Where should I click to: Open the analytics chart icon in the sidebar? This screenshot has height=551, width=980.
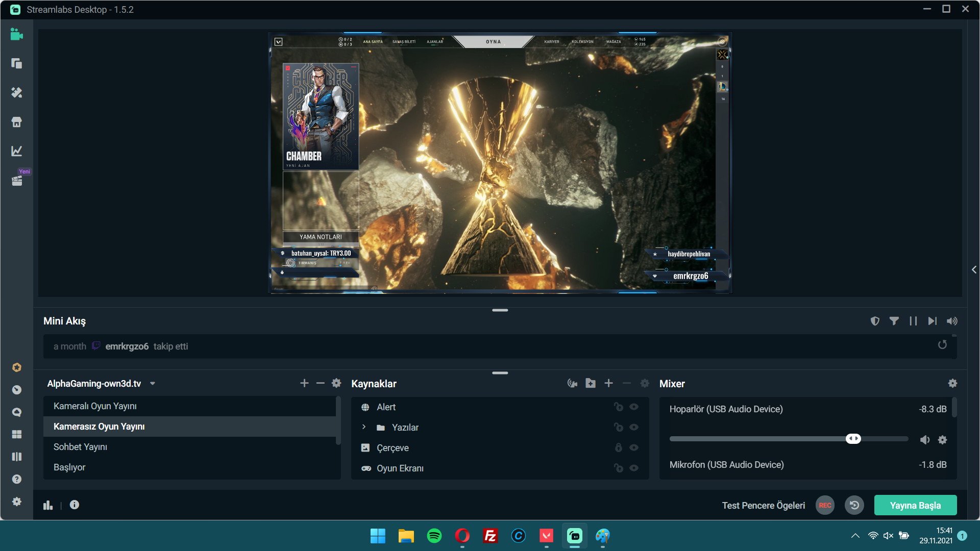click(17, 151)
